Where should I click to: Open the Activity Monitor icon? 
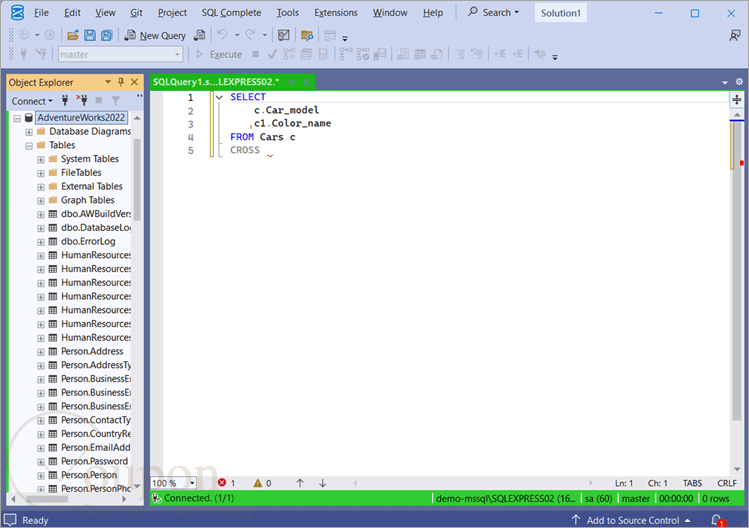(284, 35)
